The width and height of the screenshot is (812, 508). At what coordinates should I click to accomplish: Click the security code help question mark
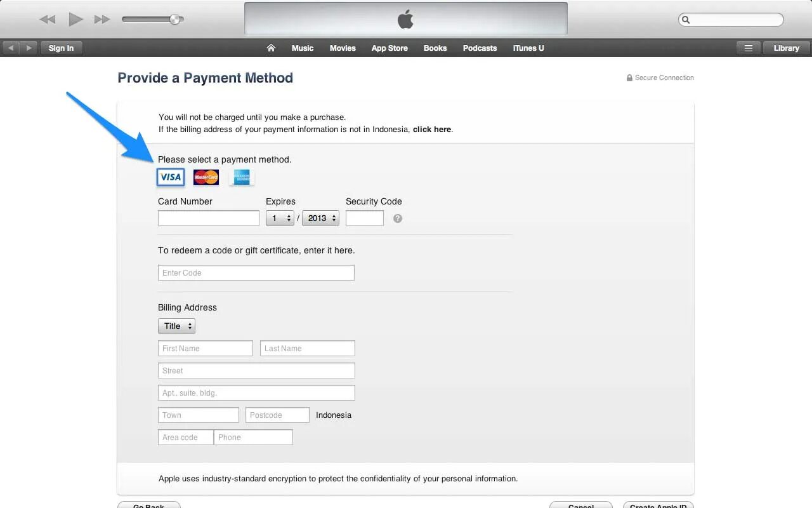(x=398, y=218)
